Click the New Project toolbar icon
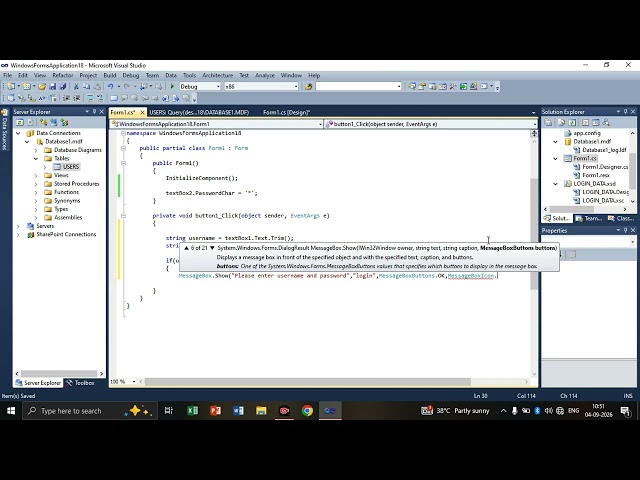The height and width of the screenshot is (480, 640). [11, 87]
